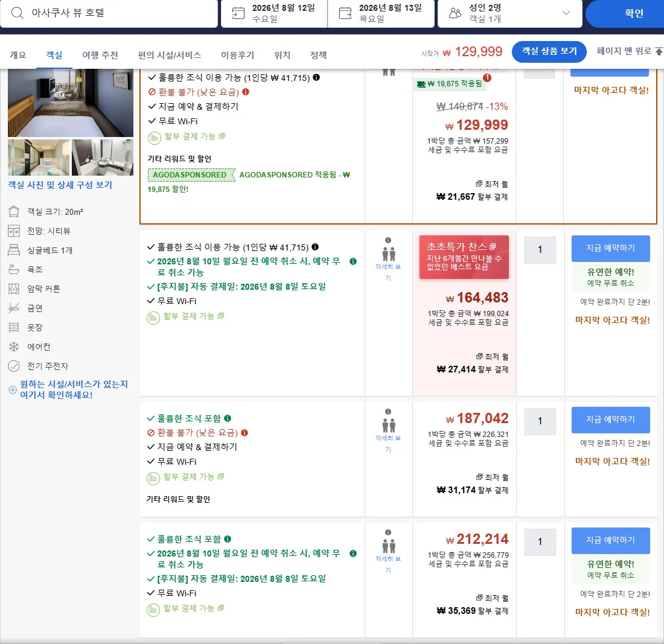Switch to the 여행 추천 tab

coord(100,55)
